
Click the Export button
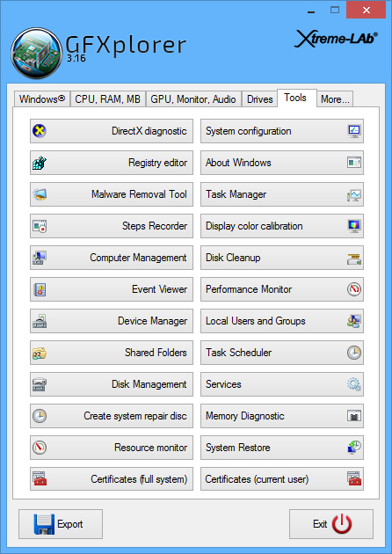[x=61, y=524]
